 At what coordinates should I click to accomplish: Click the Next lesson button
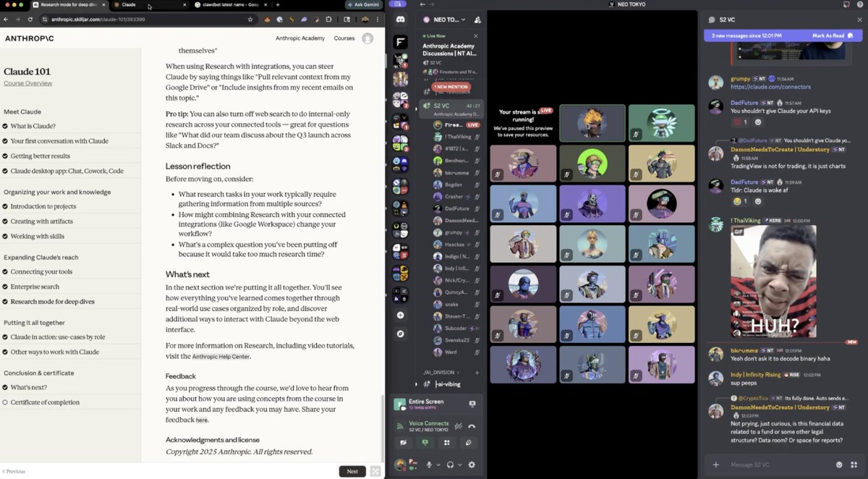pyautogui.click(x=352, y=471)
